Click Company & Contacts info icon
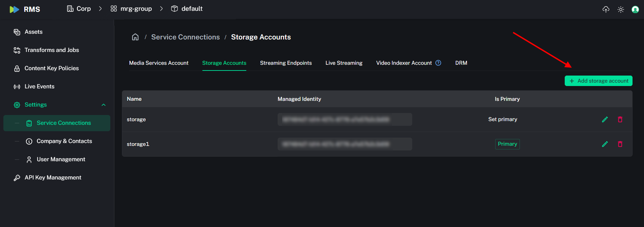The image size is (644, 227). pyautogui.click(x=29, y=141)
